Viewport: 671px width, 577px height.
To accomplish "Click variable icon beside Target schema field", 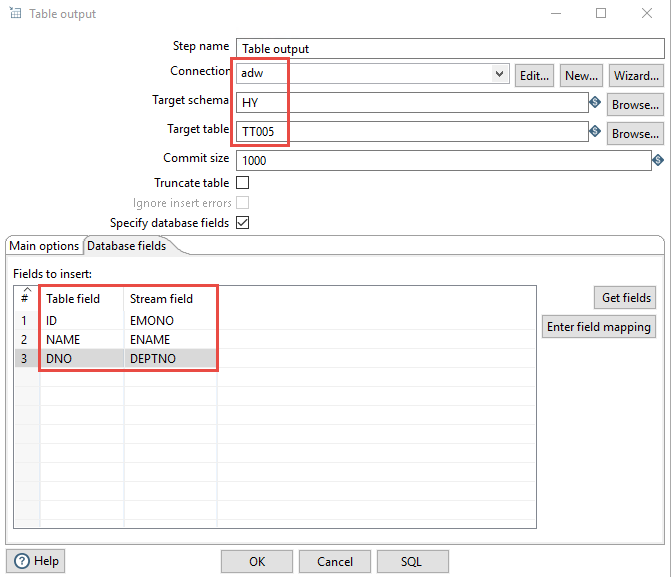I will pyautogui.click(x=595, y=102).
